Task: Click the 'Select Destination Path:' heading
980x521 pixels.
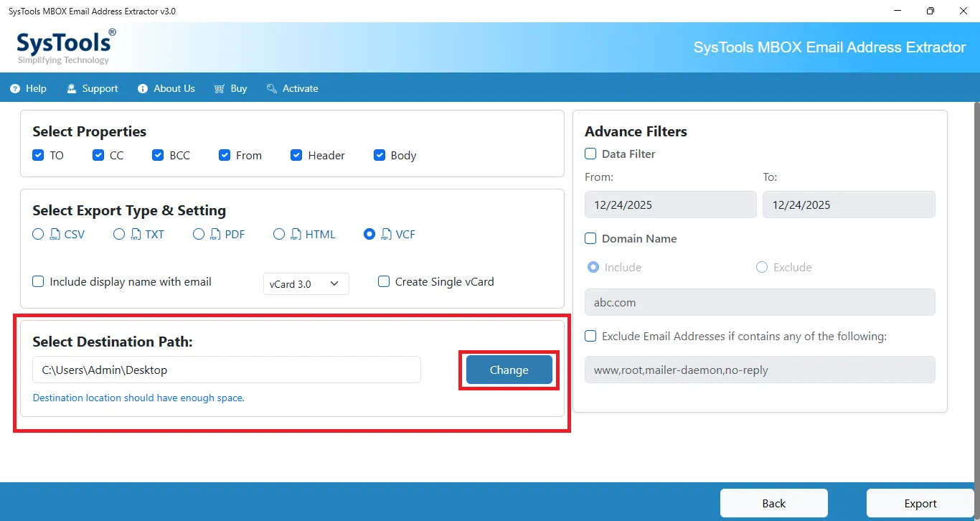Action: [x=113, y=342]
